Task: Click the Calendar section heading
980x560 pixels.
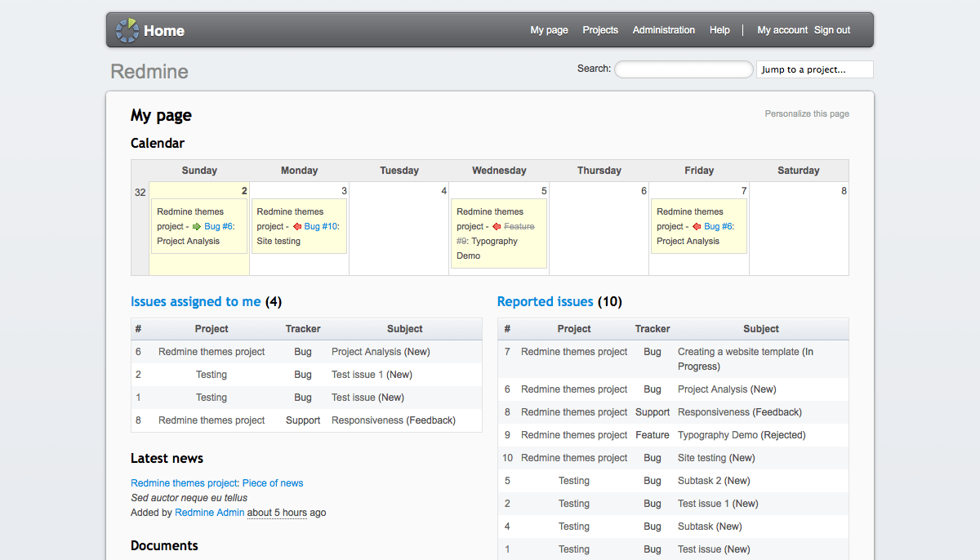Action: [x=158, y=144]
